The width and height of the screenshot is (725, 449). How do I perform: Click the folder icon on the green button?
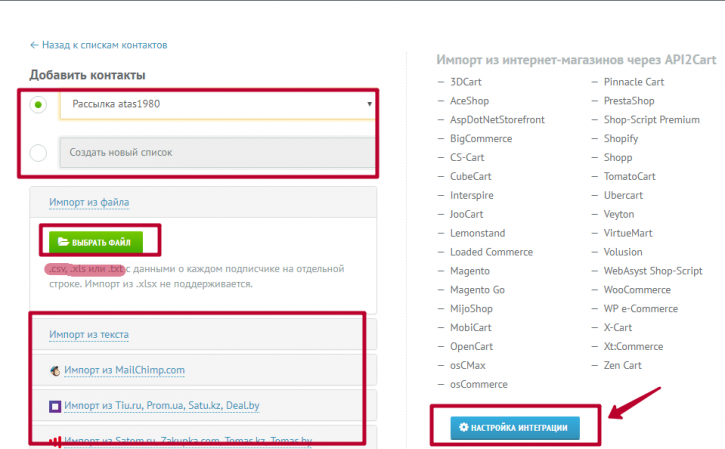tap(63, 242)
